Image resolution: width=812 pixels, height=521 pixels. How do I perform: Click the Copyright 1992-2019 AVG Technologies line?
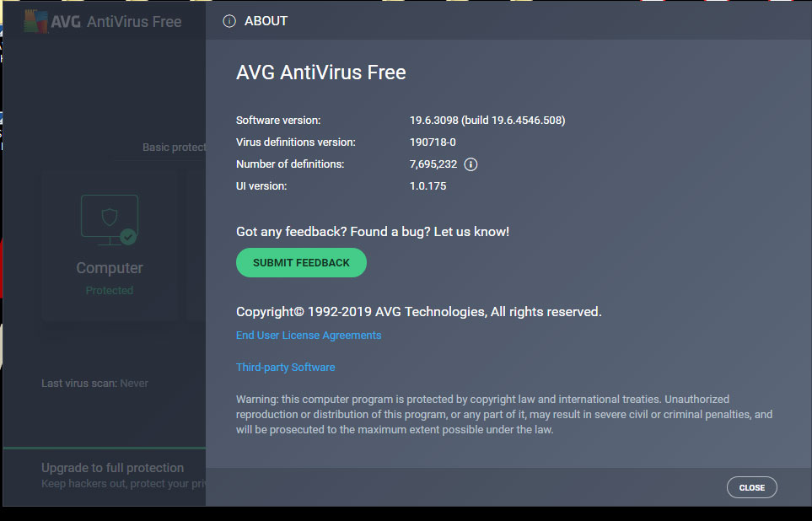pyautogui.click(x=418, y=312)
